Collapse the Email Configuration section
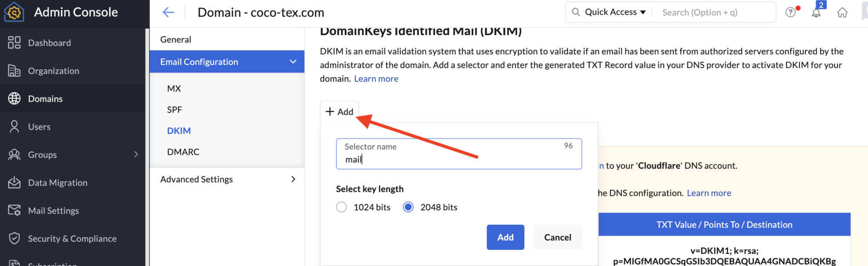The width and height of the screenshot is (868, 266). click(293, 61)
